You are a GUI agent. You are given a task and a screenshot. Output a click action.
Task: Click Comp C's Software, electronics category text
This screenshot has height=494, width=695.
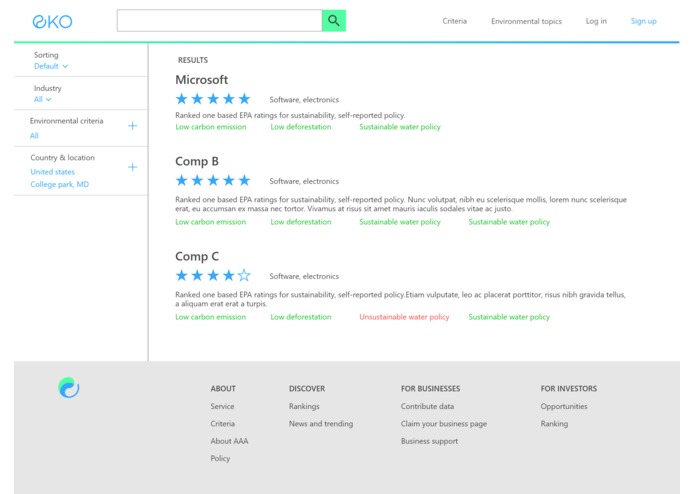(304, 276)
